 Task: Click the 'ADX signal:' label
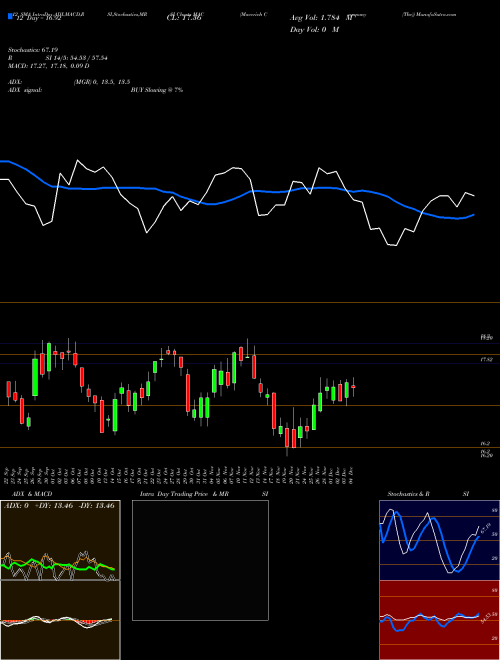coord(25,90)
